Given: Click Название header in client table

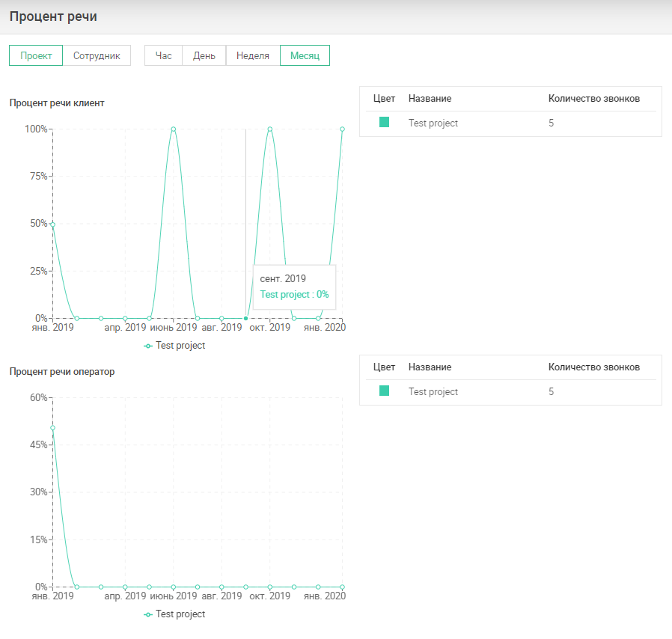Looking at the screenshot, I should pyautogui.click(x=430, y=99).
